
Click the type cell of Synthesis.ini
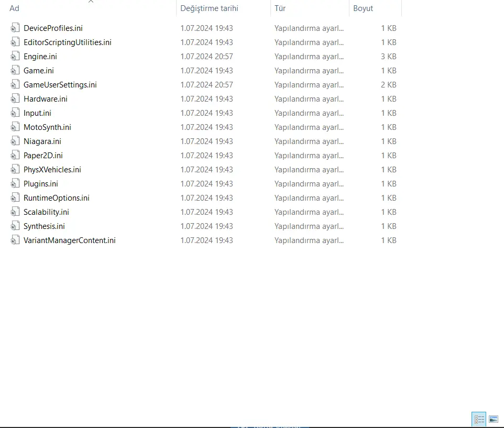click(309, 226)
